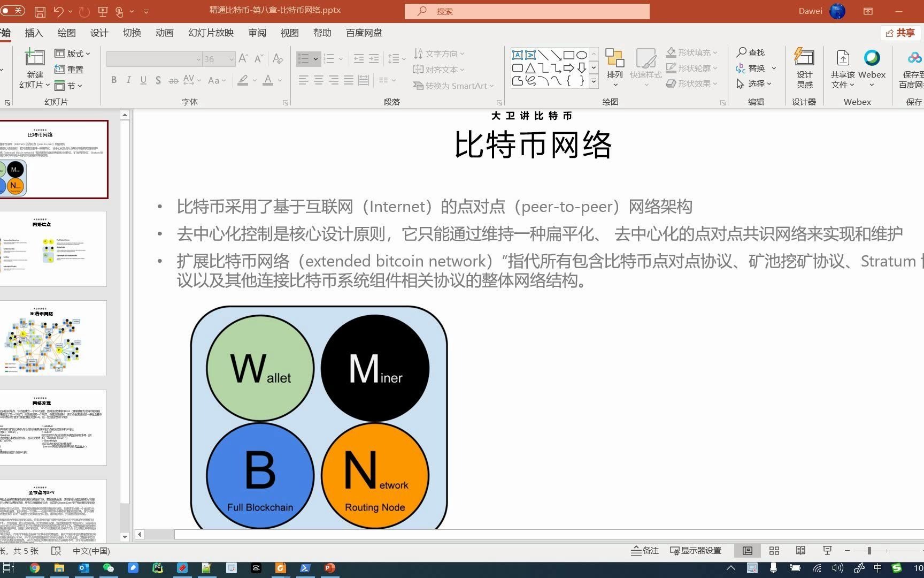Open 形状填充 shape fill dropdown

[691, 52]
